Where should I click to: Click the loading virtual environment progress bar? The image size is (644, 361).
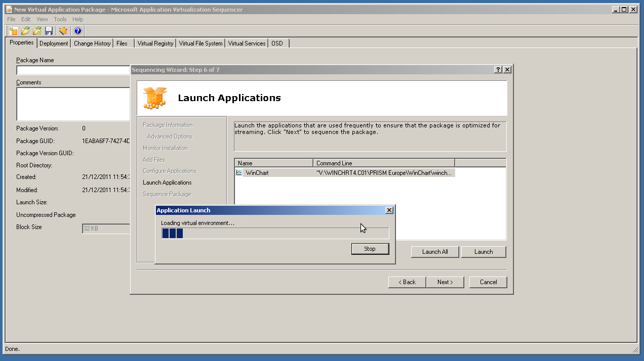point(275,233)
